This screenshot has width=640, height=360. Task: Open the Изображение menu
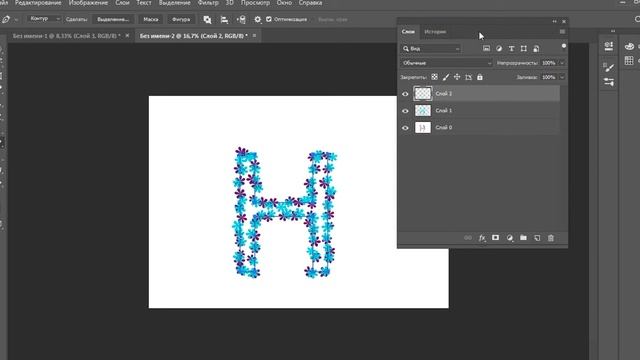pyautogui.click(x=88, y=3)
